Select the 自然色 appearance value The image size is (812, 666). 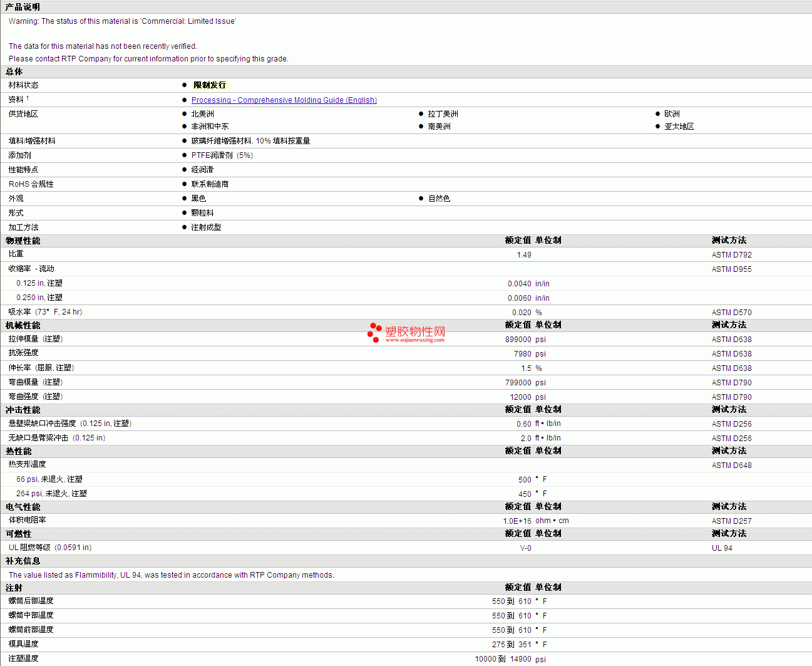click(x=439, y=199)
